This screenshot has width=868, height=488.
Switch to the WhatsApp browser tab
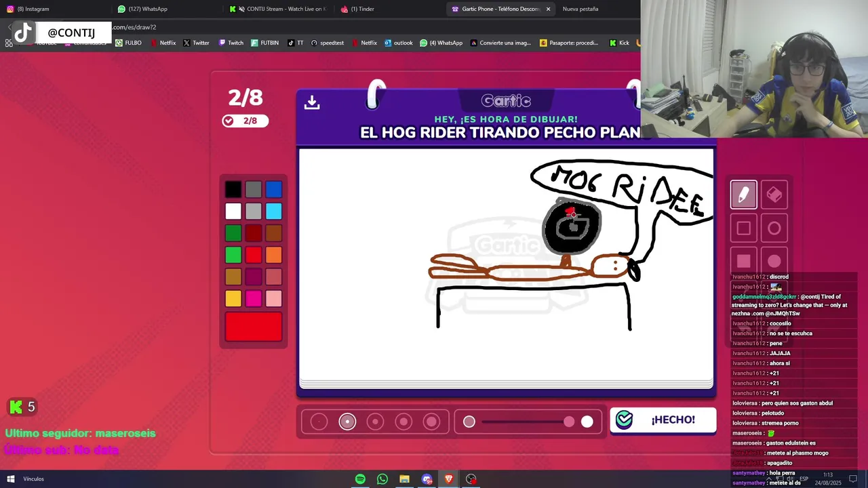(166, 9)
